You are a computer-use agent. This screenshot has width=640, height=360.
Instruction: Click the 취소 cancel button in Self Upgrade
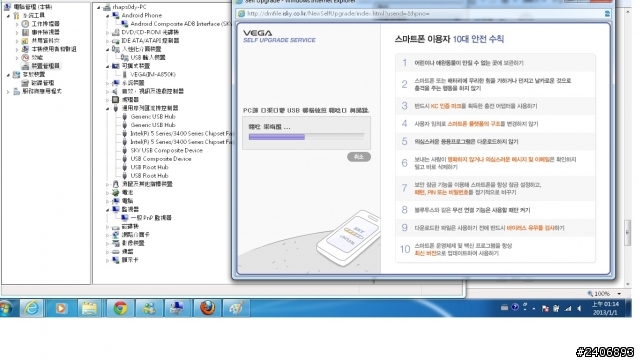359,157
